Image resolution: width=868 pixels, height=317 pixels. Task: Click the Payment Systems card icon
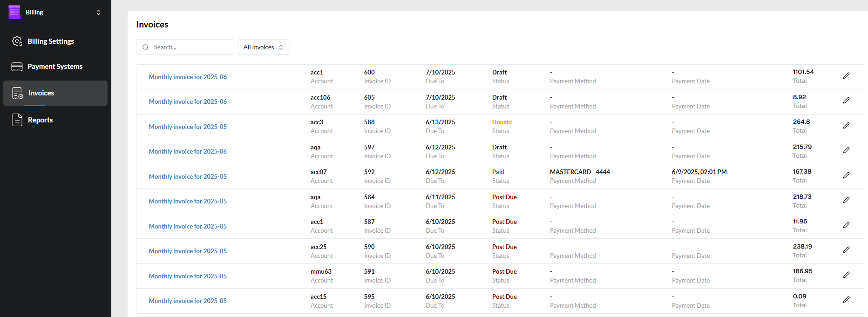17,67
